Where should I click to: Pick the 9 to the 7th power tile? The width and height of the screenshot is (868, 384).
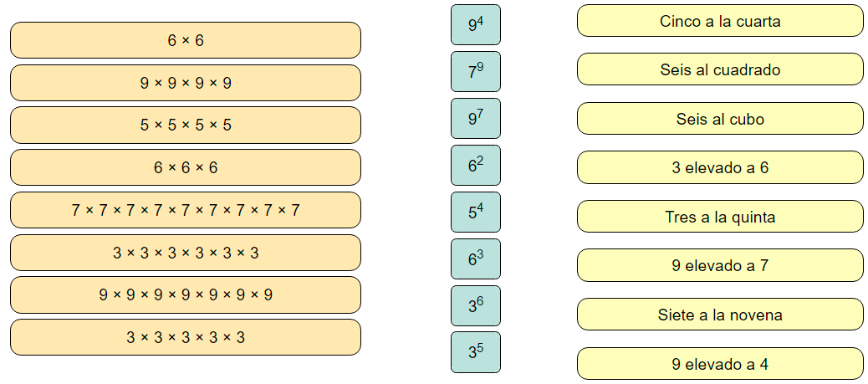(x=475, y=119)
